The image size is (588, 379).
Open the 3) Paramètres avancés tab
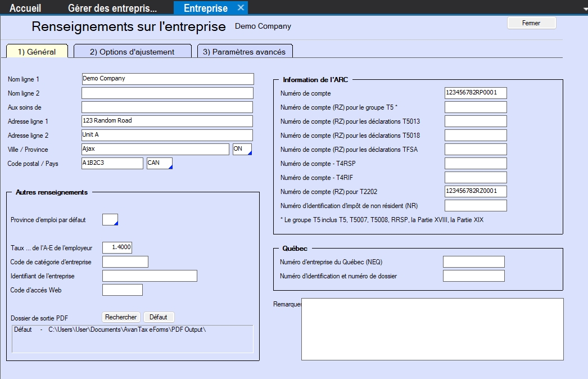[244, 52]
